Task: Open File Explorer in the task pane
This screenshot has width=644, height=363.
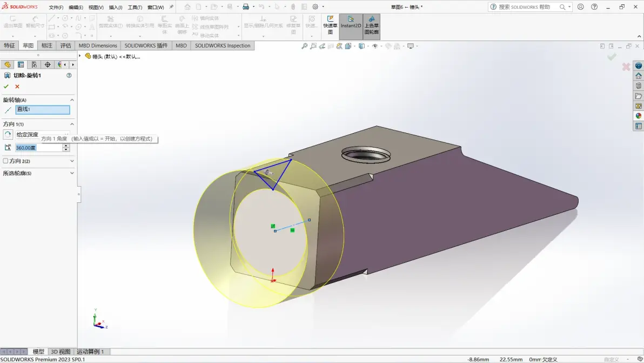Action: point(638,96)
